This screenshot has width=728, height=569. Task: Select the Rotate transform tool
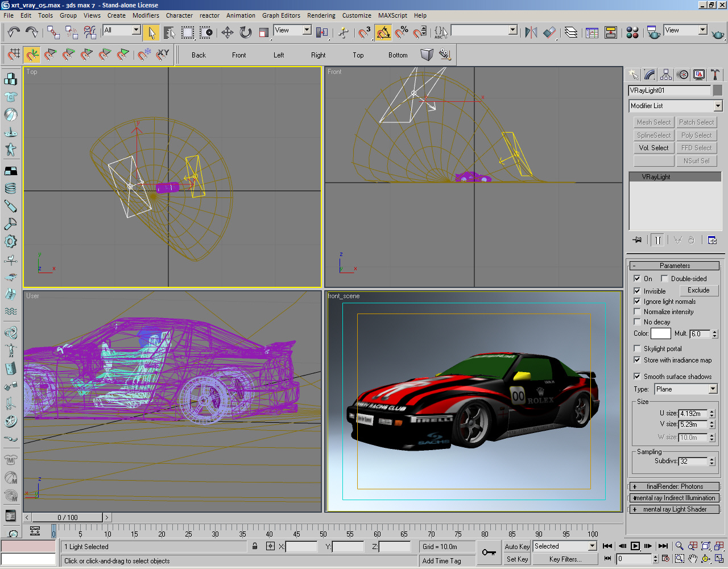tap(246, 32)
